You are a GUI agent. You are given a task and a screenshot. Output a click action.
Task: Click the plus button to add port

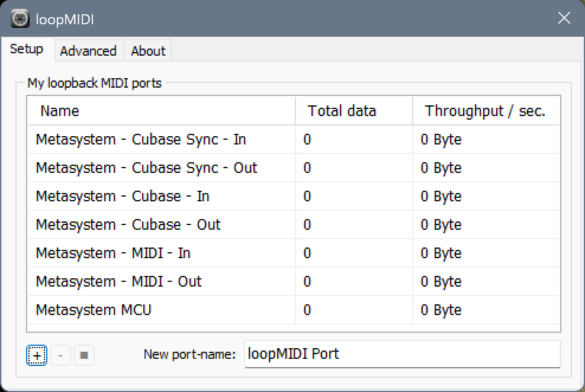(37, 355)
